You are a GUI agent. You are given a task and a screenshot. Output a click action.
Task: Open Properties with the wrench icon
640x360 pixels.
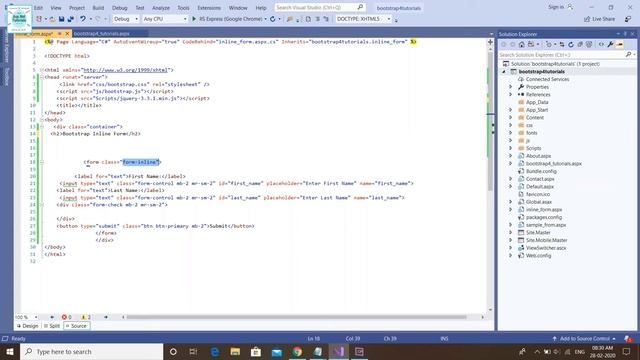point(610,44)
